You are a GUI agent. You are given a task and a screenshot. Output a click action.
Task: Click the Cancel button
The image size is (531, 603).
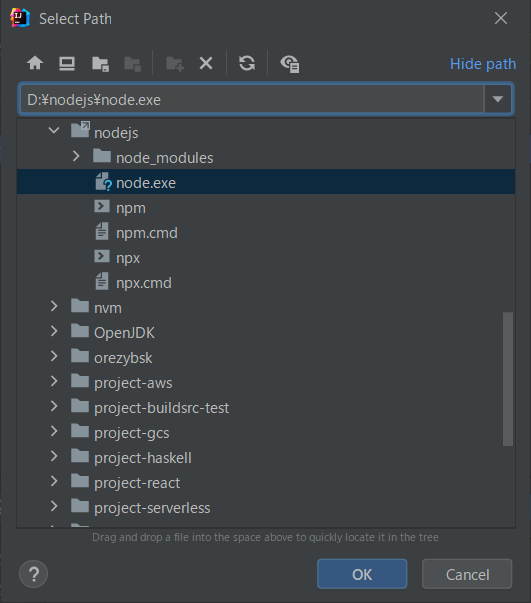(467, 574)
